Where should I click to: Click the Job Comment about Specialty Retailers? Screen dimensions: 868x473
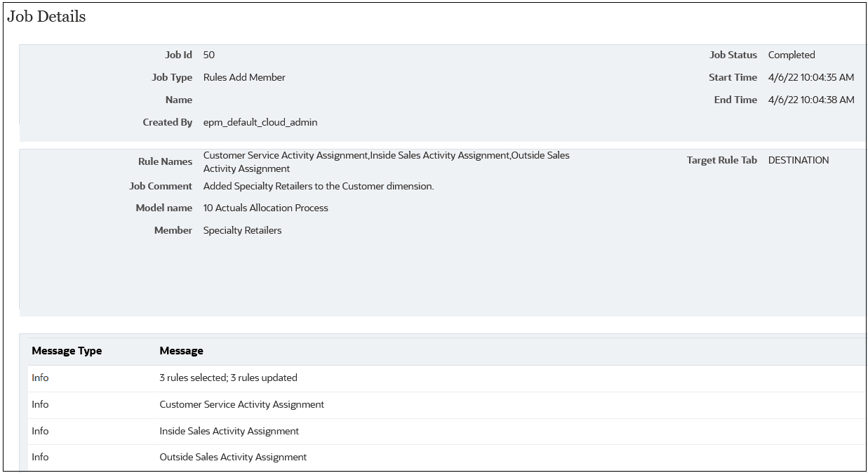tap(318, 186)
